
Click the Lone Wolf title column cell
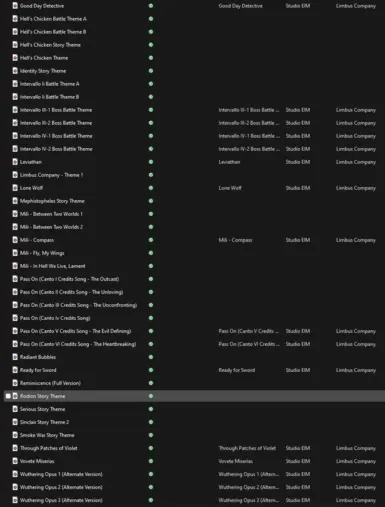pos(230,188)
